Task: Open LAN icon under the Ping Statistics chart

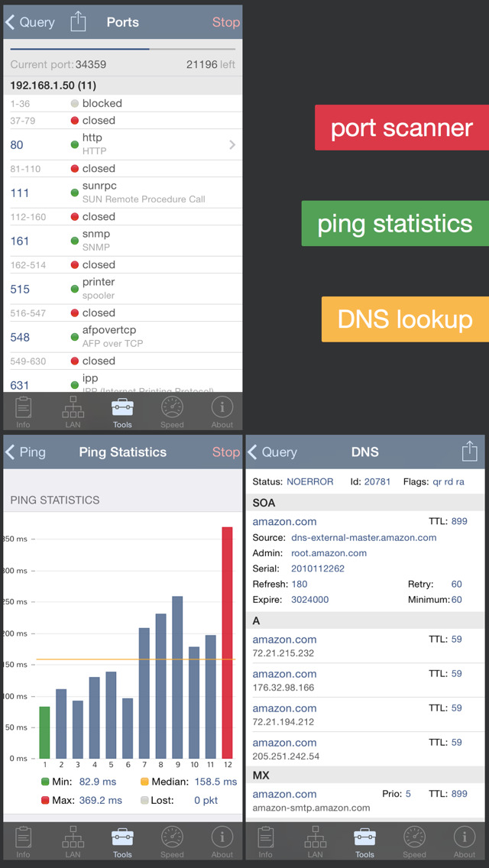Action: (73, 840)
